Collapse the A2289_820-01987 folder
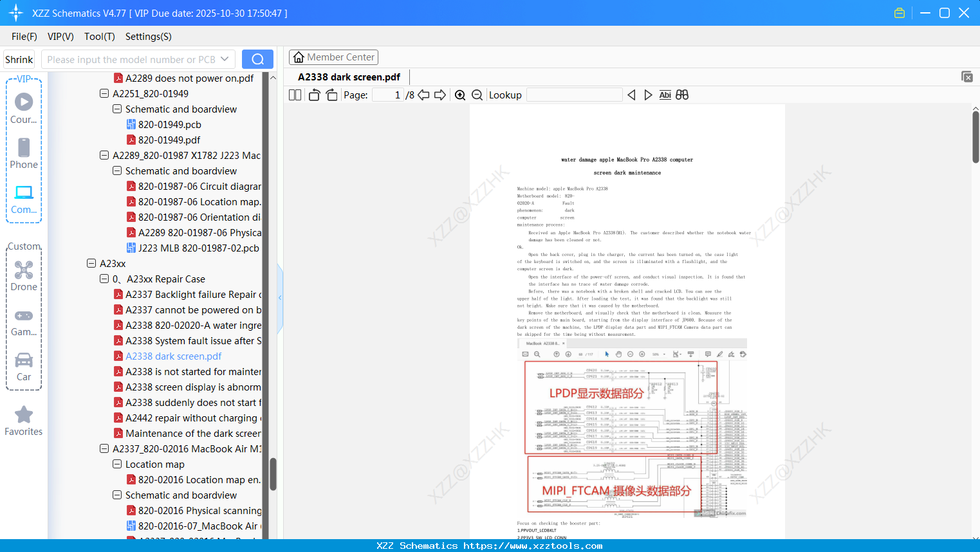 [x=104, y=156]
